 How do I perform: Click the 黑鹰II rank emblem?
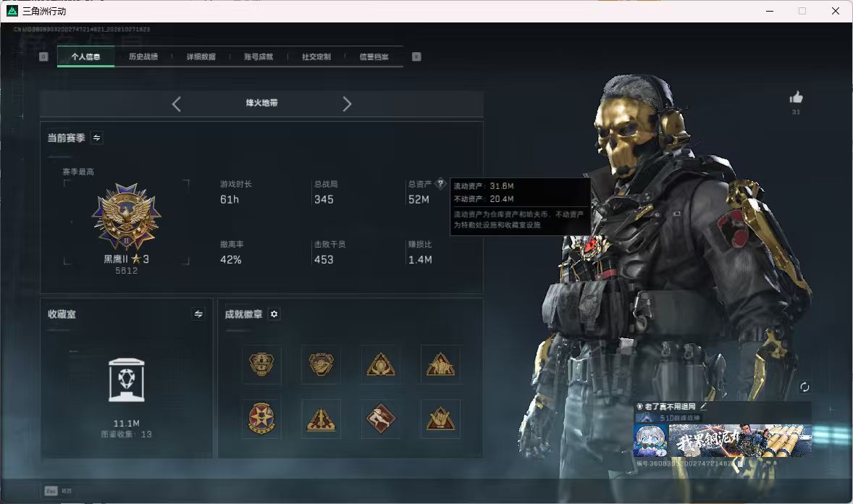point(126,217)
